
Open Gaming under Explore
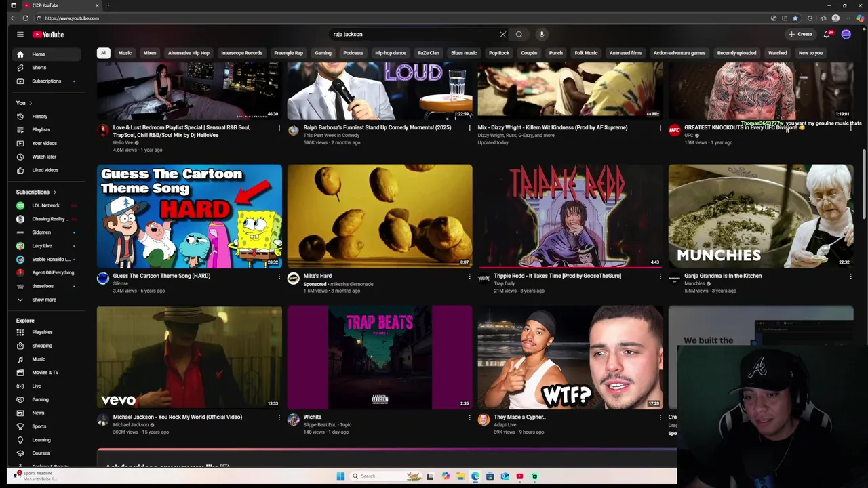tap(46, 399)
